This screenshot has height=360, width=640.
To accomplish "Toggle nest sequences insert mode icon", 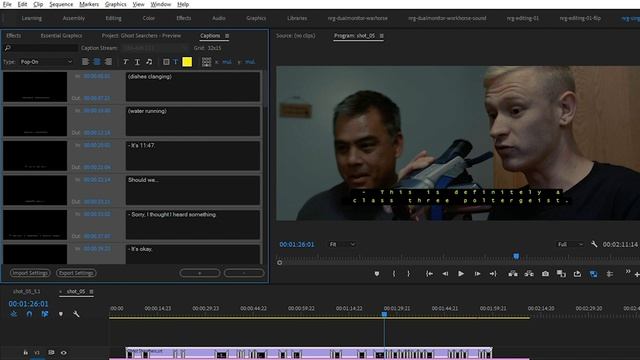I will pyautogui.click(x=14, y=314).
